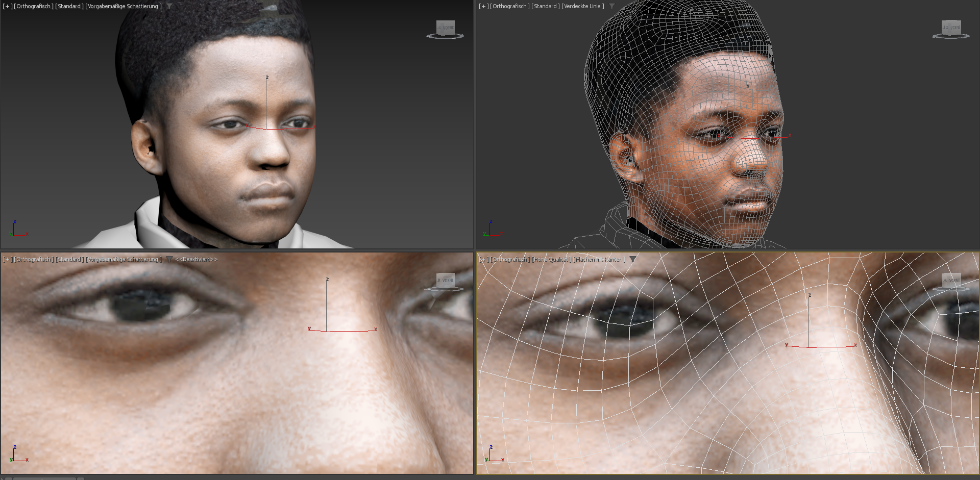The image size is (980, 480).
Task: Open the Hohe Qualität preset menu
Action: (551, 259)
